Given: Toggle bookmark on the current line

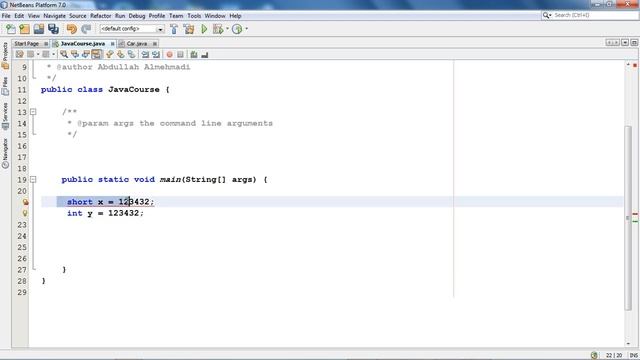Looking at the screenshot, I should click(x=131, y=54).
